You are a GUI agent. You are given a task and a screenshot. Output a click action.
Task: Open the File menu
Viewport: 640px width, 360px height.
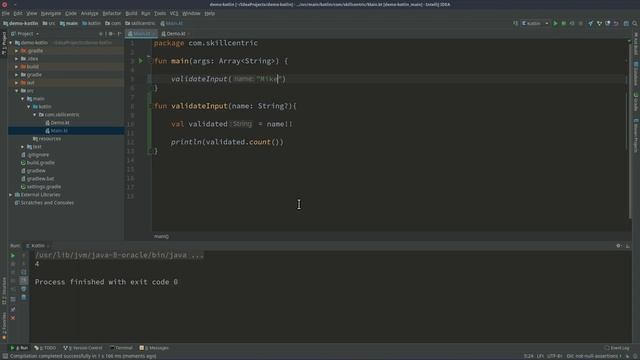[x=6, y=13]
